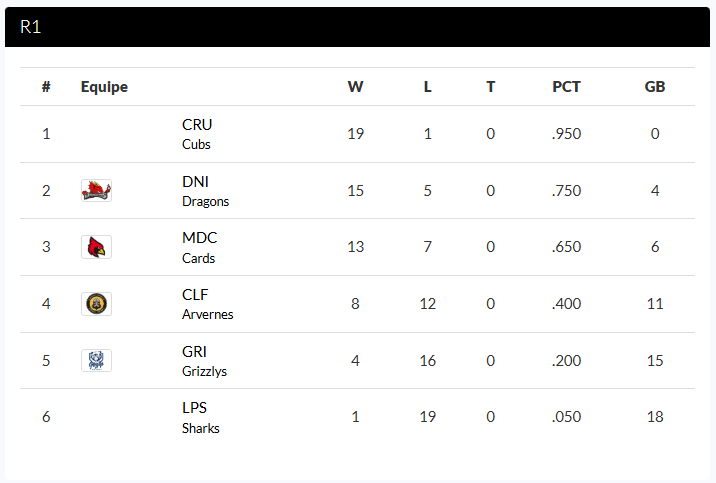
Task: Click the GB column header
Action: [655, 87]
